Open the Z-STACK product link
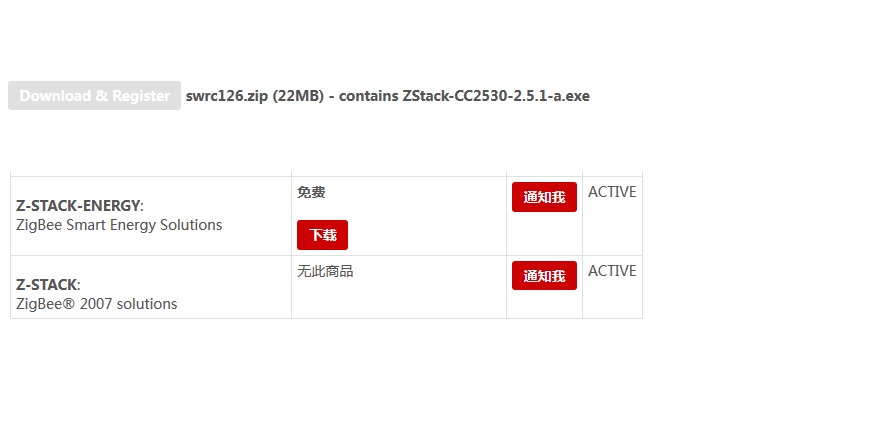 pyautogui.click(x=46, y=284)
